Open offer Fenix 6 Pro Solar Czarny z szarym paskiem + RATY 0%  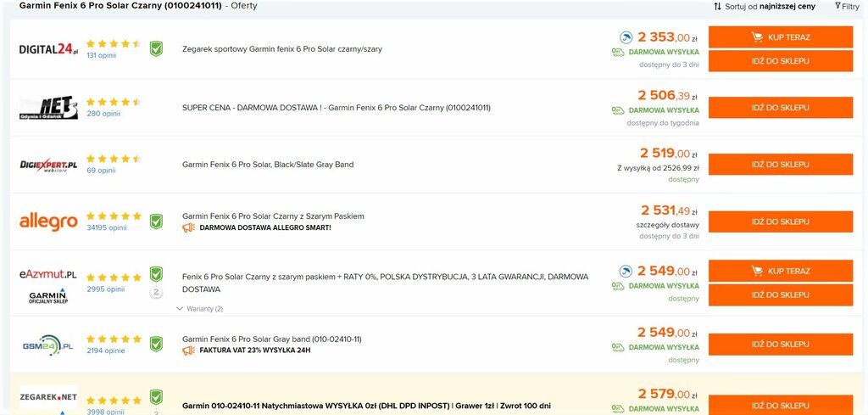(x=386, y=283)
